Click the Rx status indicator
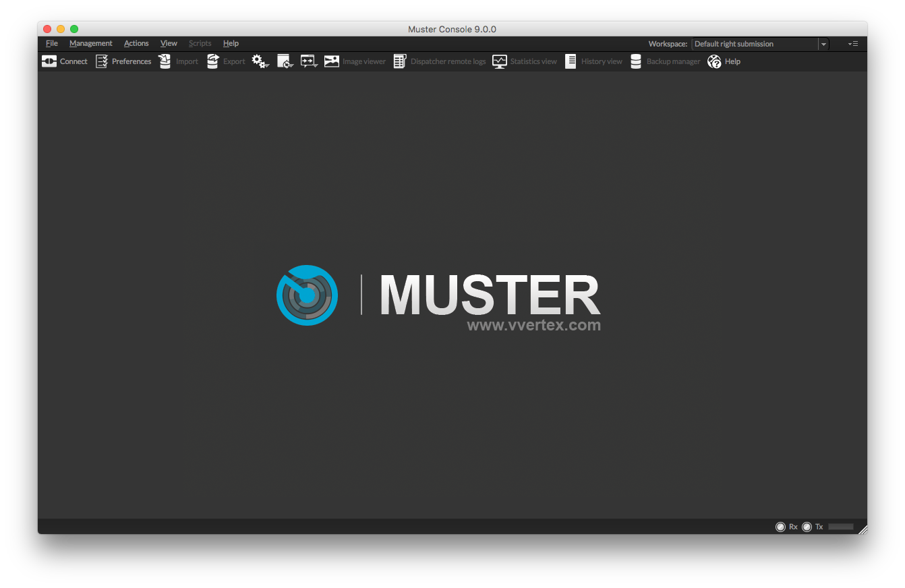The width and height of the screenshot is (905, 588). tap(780, 527)
